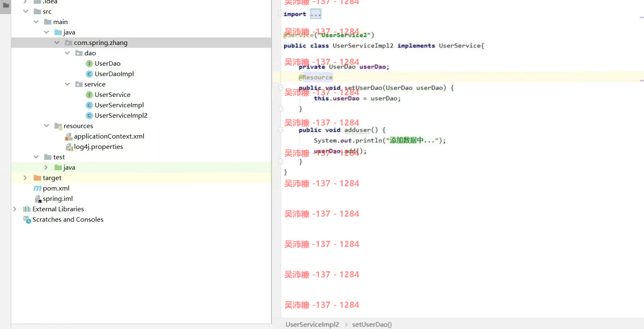The image size is (644, 329).
Task: Click the UserServiceImpl2 class icon
Action: pos(89,116)
